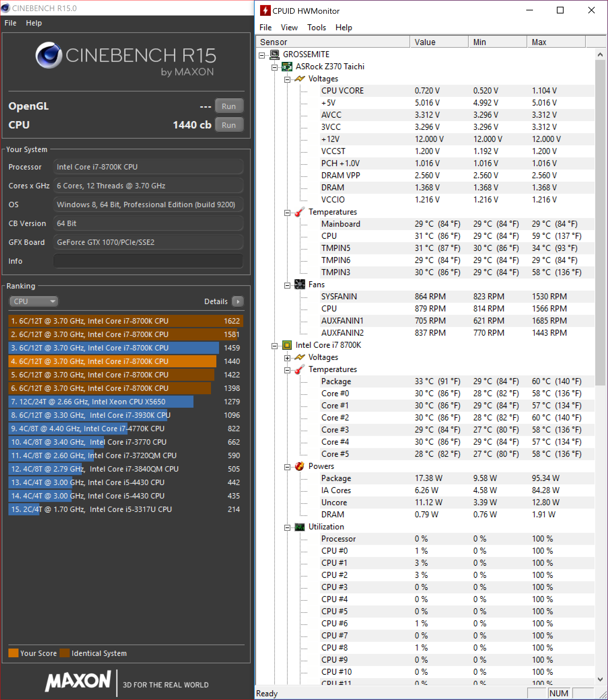Viewport: 608px width, 700px height.
Task: Click the HWMonitor vertical scrollbar thumb
Action: point(600,223)
